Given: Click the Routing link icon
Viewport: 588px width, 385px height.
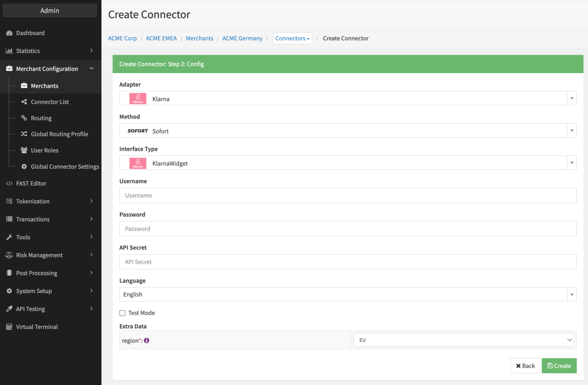Looking at the screenshot, I should (24, 118).
